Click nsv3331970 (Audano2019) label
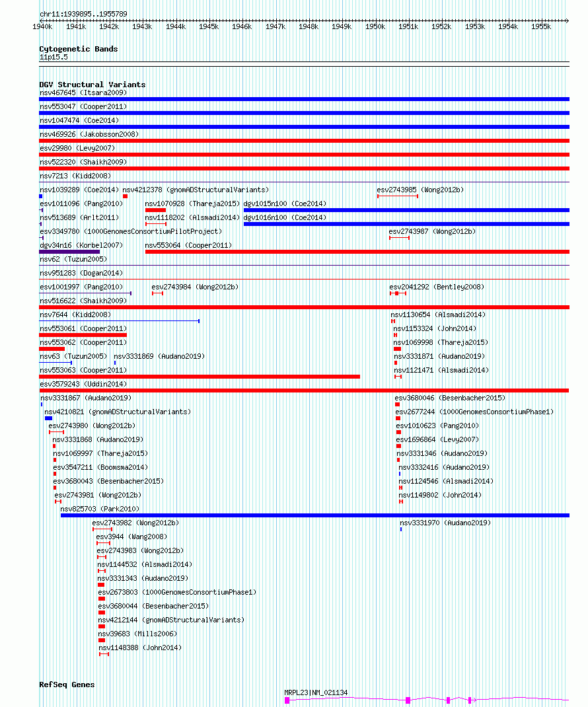Image resolution: width=588 pixels, height=707 pixels. (x=445, y=523)
